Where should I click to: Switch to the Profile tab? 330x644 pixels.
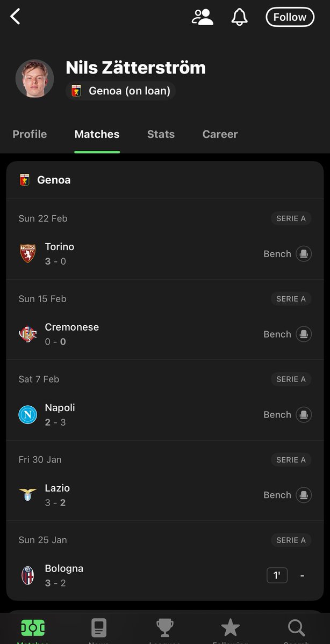tap(30, 134)
